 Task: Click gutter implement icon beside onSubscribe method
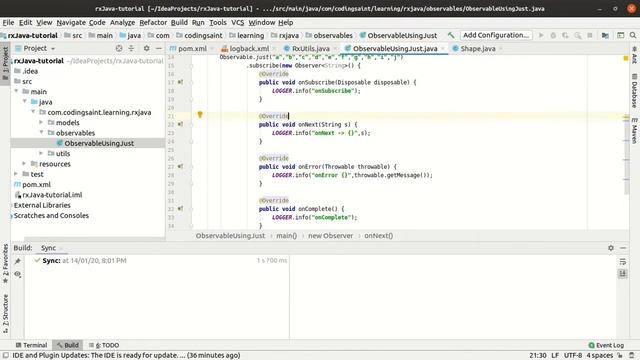[180, 82]
